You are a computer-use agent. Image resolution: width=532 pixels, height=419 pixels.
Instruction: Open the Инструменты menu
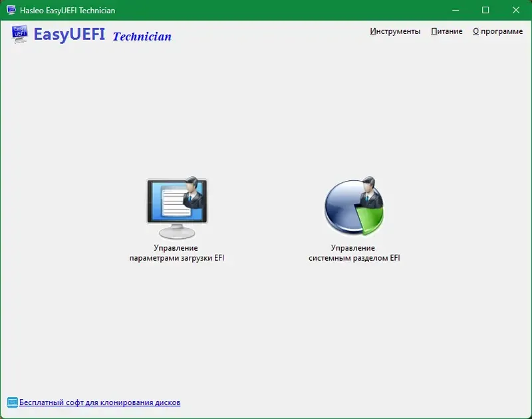point(395,31)
